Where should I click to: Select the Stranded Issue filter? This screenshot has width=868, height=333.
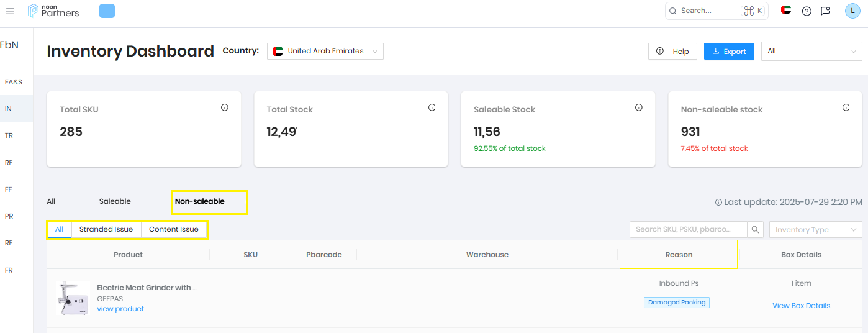click(106, 229)
